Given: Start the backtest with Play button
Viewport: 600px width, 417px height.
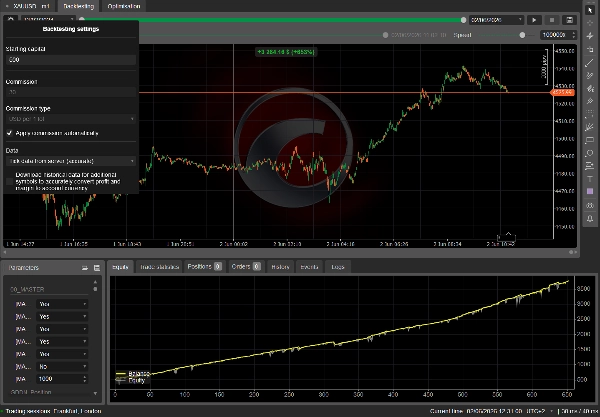Looking at the screenshot, I should tap(534, 20).
